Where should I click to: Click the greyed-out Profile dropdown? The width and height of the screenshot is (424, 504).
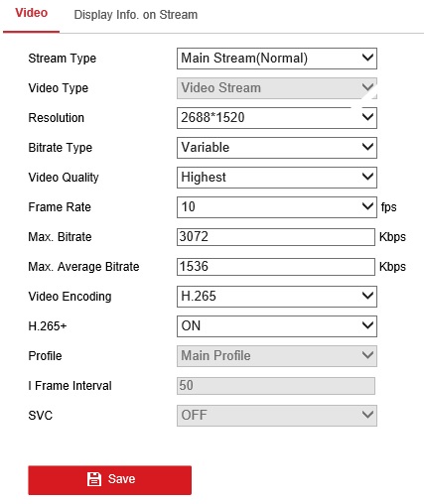(277, 356)
